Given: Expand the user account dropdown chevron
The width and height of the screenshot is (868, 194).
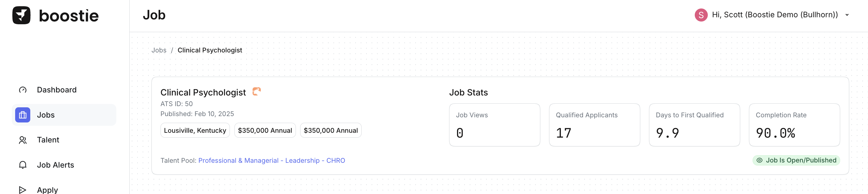Looking at the screenshot, I should point(847,15).
